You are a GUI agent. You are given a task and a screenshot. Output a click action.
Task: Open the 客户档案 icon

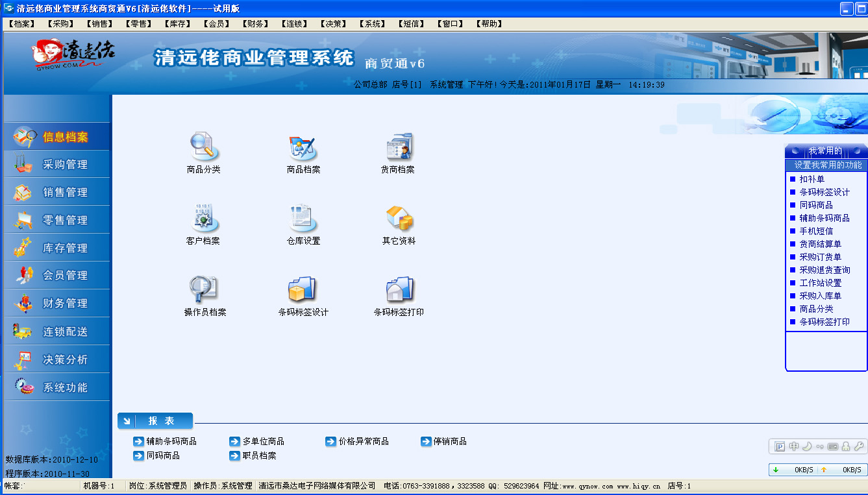[204, 219]
